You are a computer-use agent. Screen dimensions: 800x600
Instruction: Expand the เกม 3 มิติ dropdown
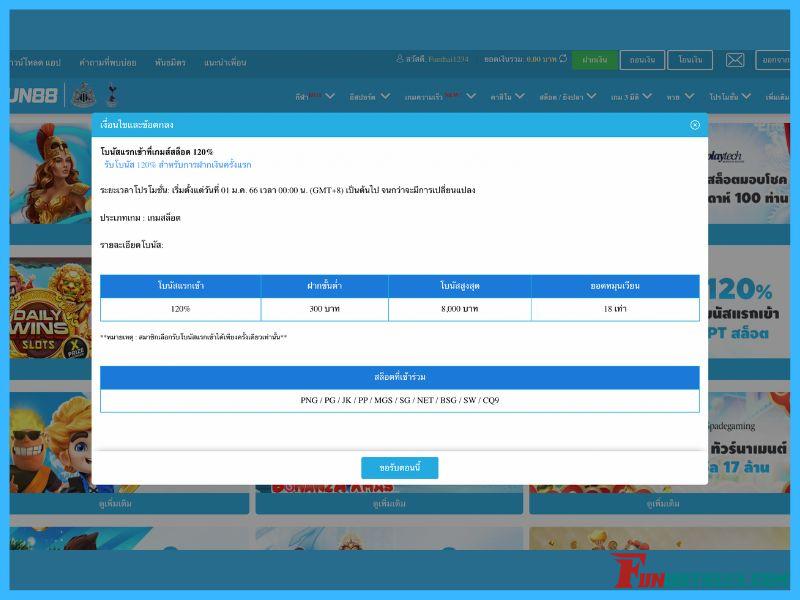[631, 96]
